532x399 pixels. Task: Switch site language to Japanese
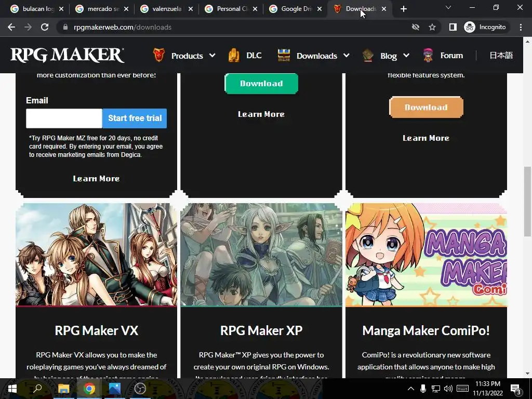[501, 55]
